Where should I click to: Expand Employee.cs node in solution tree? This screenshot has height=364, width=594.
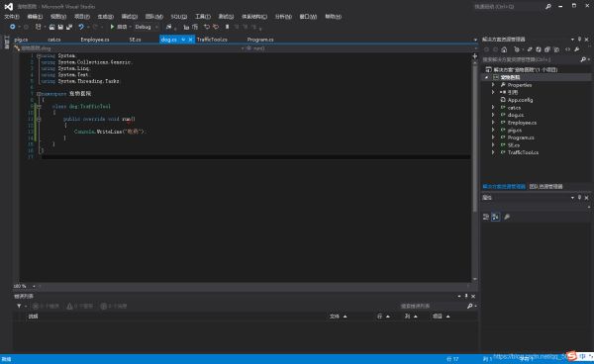click(x=493, y=123)
